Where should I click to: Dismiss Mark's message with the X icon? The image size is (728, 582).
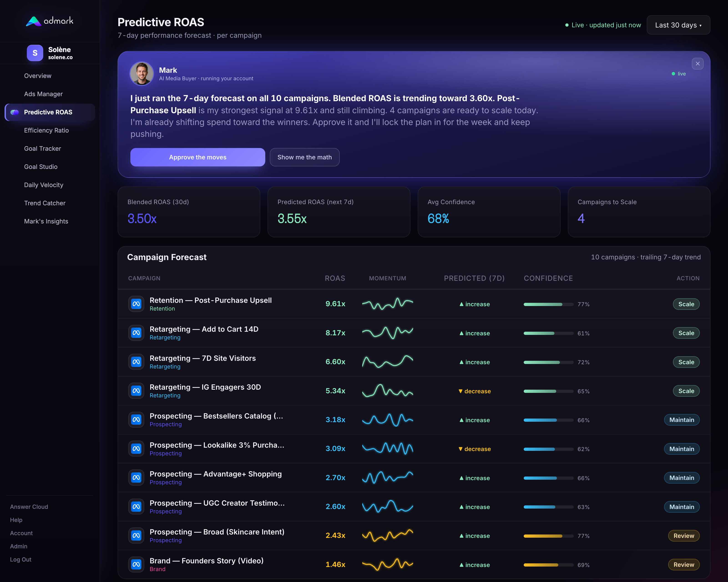698,64
